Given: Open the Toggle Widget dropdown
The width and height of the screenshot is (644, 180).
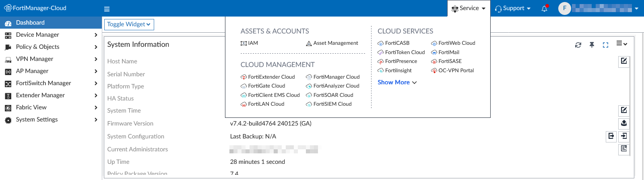Looking at the screenshot, I should click(129, 24).
